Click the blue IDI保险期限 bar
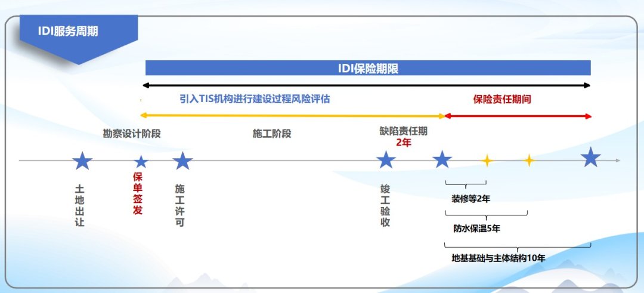644x293 pixels. point(368,68)
